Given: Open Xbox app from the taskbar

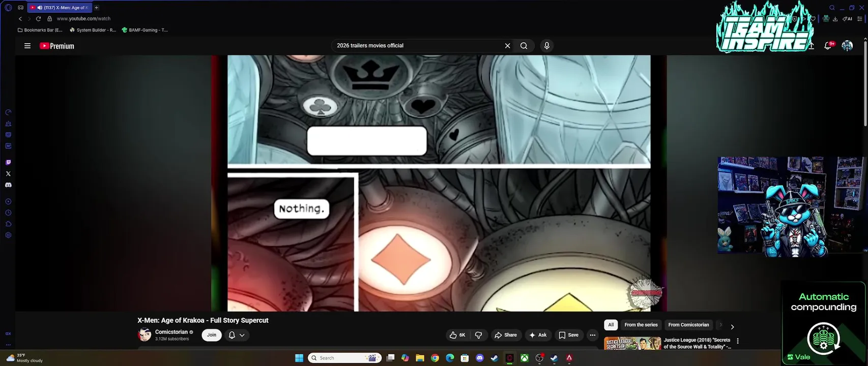Looking at the screenshot, I should pos(524,358).
